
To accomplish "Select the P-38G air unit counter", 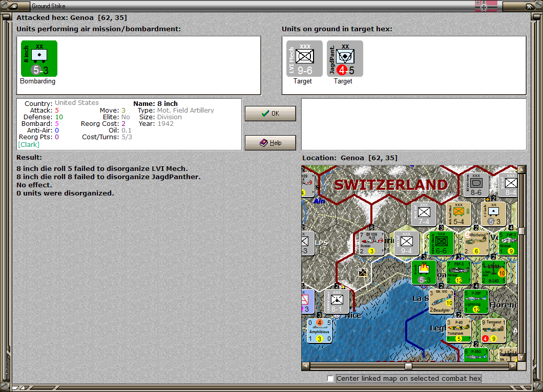I will (476, 355).
